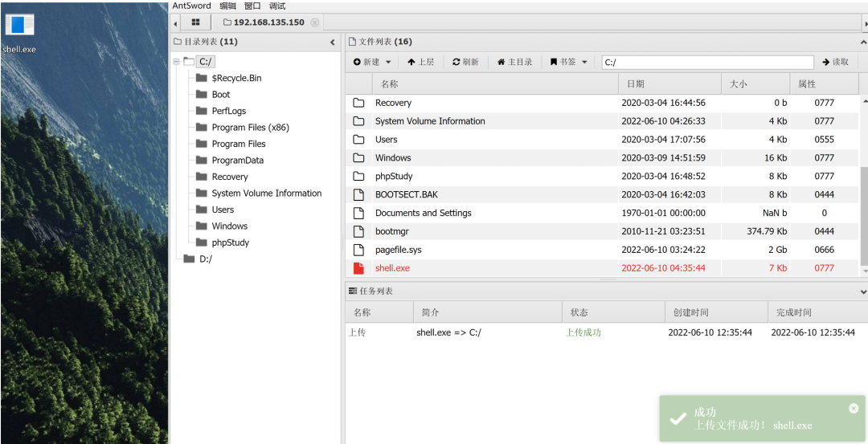Viewport: 868px width, 444px height.
Task: Click the Documents and Settings file icon
Action: [x=358, y=213]
